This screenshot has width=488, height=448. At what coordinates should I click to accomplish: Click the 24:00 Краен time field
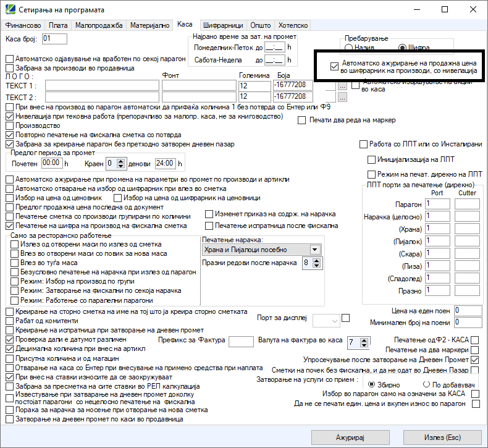coord(166,163)
